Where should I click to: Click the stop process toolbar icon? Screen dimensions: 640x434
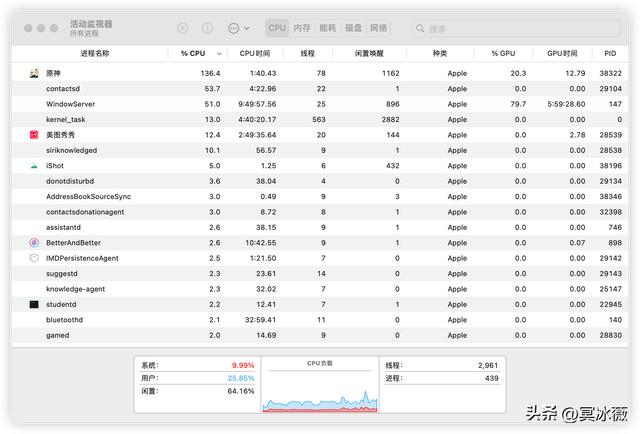point(183,28)
